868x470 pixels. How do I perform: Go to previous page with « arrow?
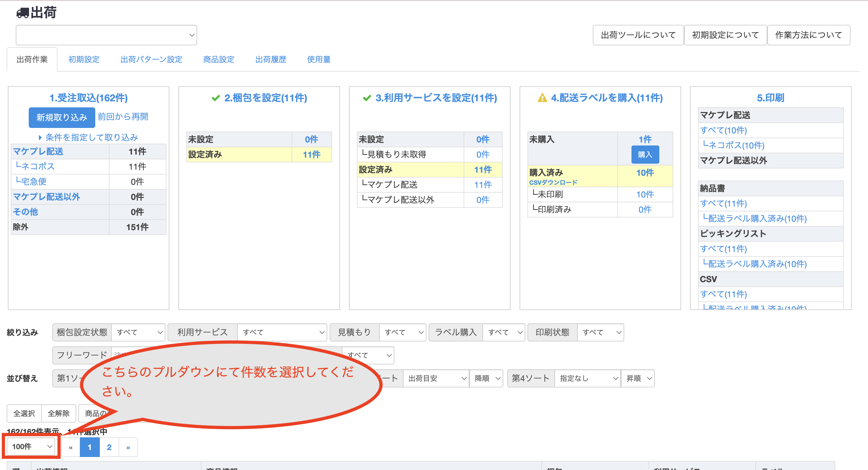click(71, 447)
